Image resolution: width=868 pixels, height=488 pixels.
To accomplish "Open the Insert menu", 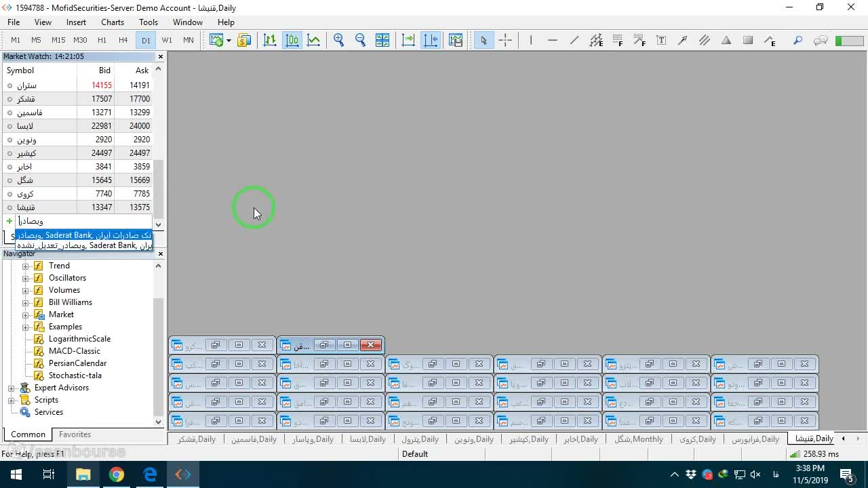I will coord(76,22).
